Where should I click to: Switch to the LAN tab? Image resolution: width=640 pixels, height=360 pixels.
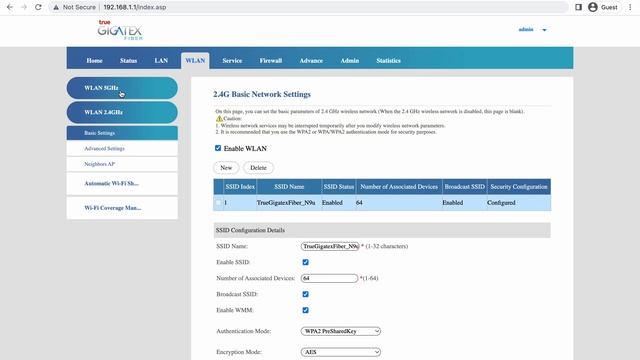click(x=161, y=60)
